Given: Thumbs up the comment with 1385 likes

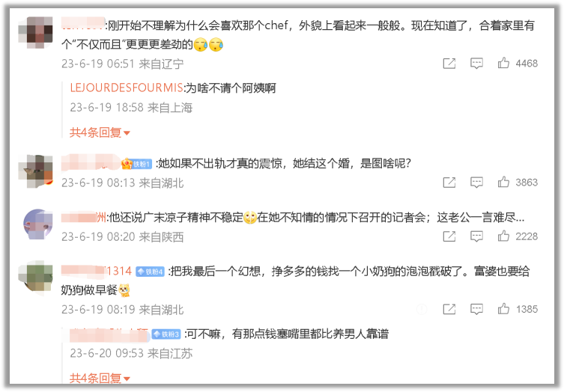Looking at the screenshot, I should (503, 309).
